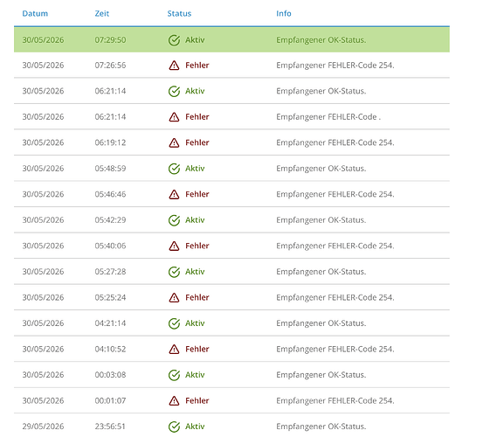This screenshot has height=437, width=504.
Task: Select the time cell 05:25:24
Action: pyautogui.click(x=110, y=297)
